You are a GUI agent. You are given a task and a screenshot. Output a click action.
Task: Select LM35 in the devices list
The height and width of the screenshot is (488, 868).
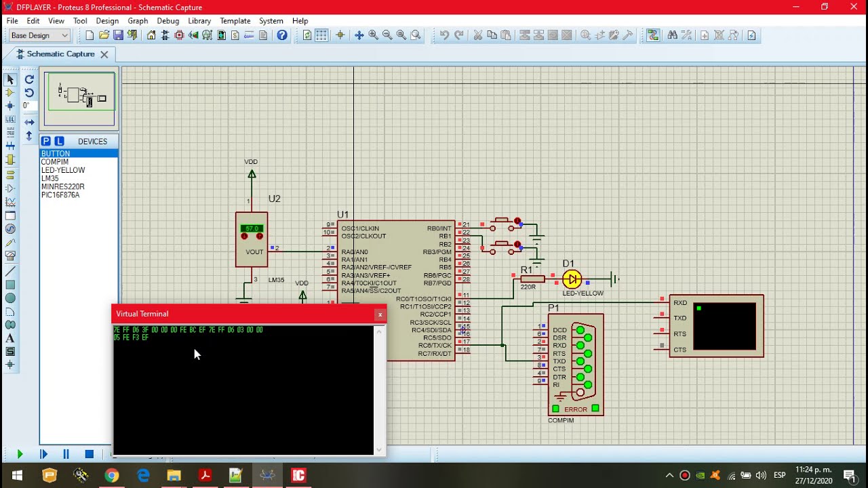click(79, 178)
